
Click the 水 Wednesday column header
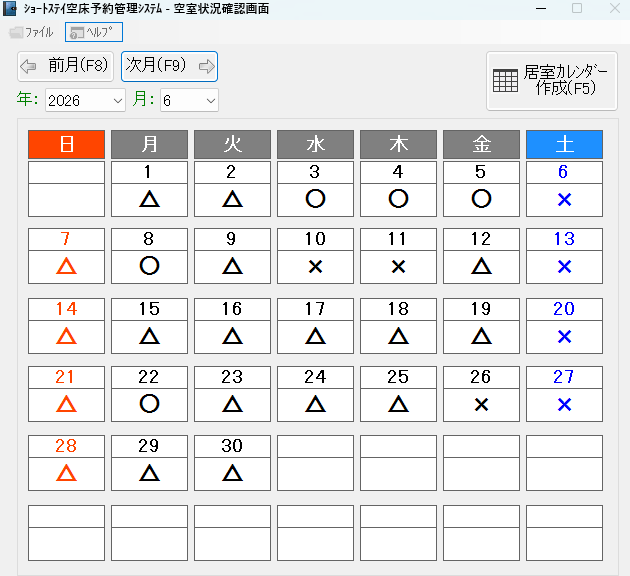pos(315,144)
